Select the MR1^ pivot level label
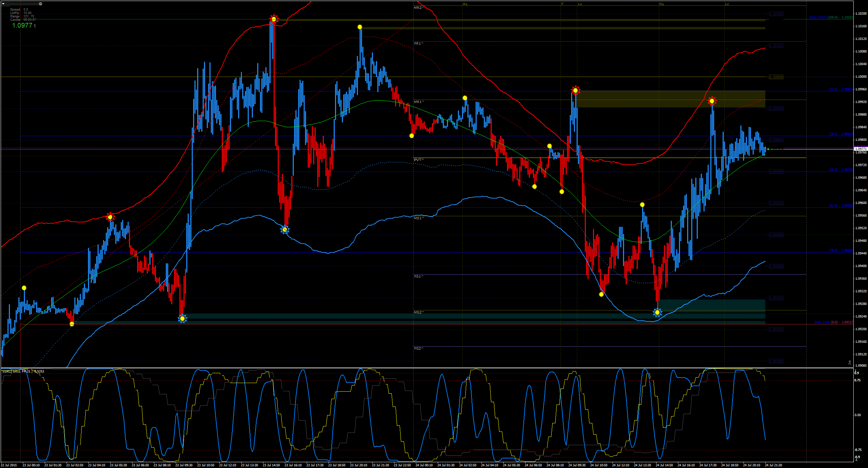Viewport: 868px width, 468px height. click(419, 102)
